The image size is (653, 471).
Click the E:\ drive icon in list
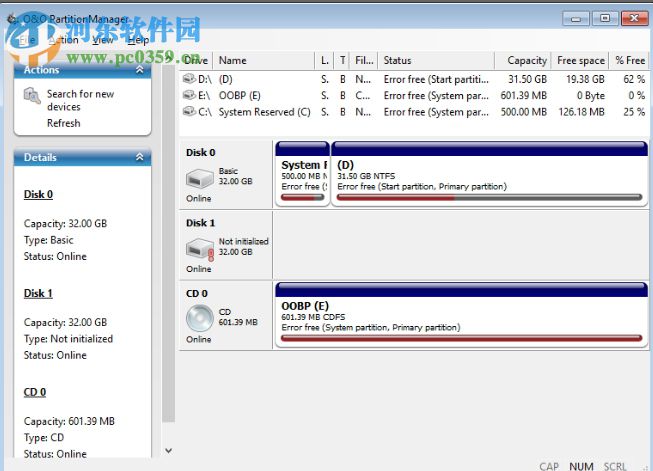[x=189, y=95]
